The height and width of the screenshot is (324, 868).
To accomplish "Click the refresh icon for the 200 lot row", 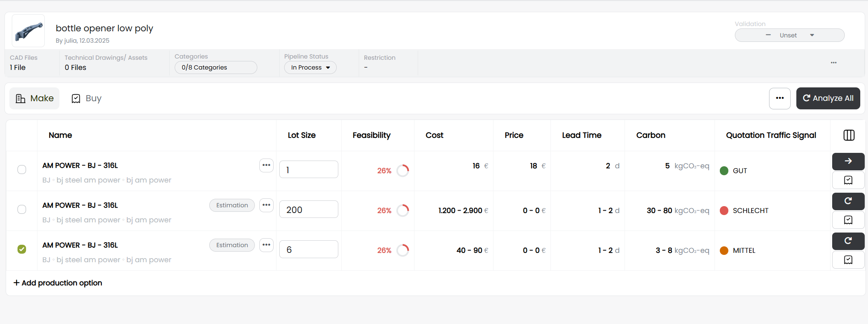I will pos(848,201).
